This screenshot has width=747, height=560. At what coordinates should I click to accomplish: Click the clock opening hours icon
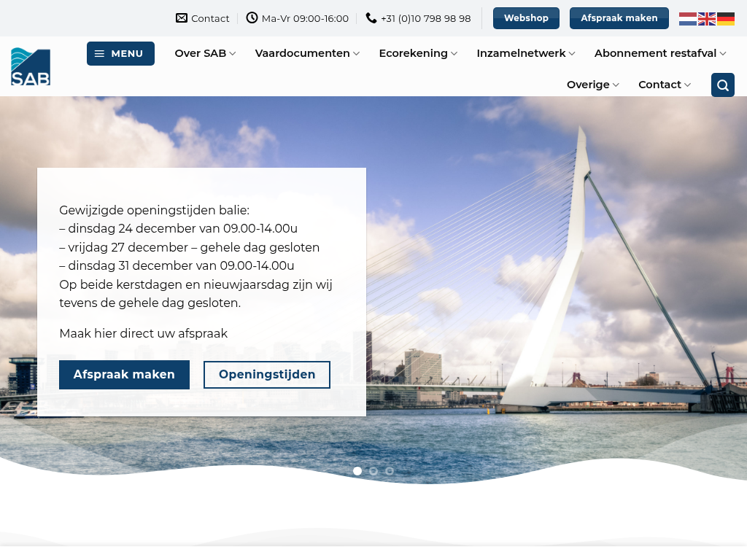point(252,18)
